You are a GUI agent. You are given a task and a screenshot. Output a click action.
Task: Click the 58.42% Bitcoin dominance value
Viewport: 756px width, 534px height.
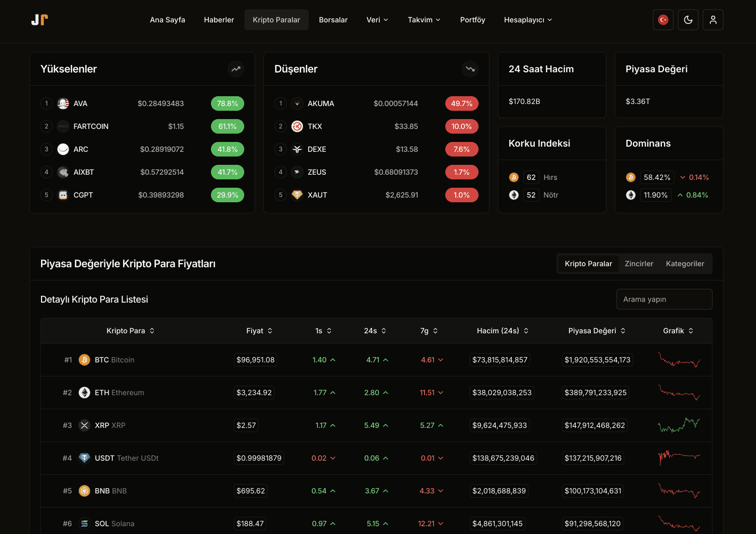coord(657,177)
